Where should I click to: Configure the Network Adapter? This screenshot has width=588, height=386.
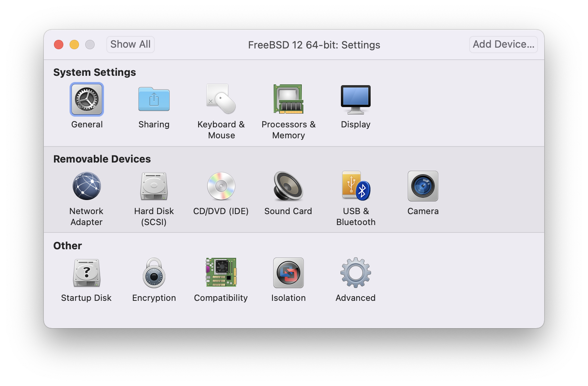86,186
